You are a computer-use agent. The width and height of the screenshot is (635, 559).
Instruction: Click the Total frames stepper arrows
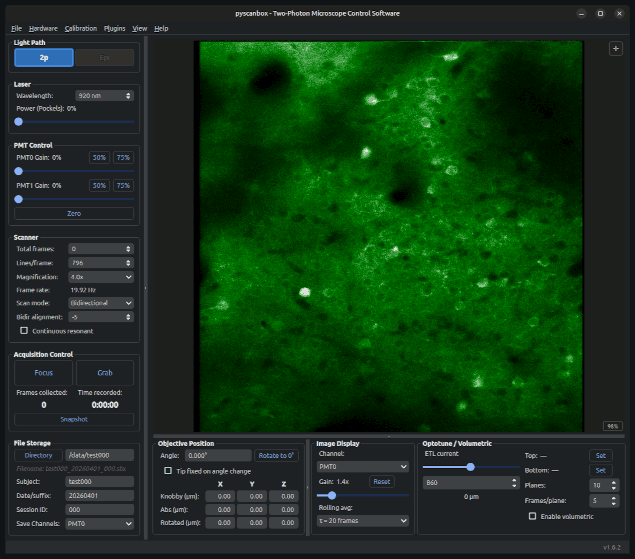(129, 248)
